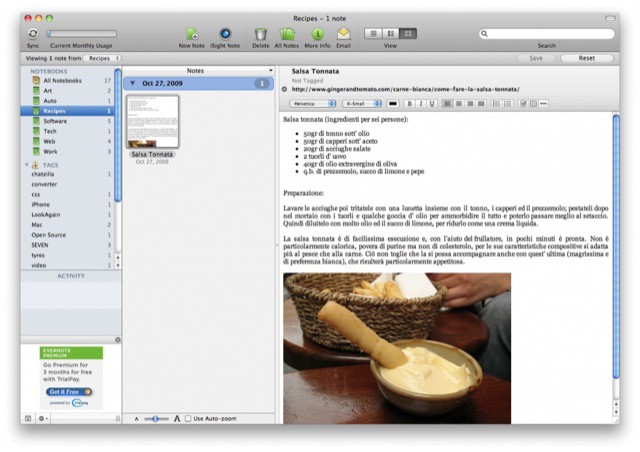Viewport: 640px width, 452px height.
Task: Insert a horizontal rule
Action: (543, 104)
